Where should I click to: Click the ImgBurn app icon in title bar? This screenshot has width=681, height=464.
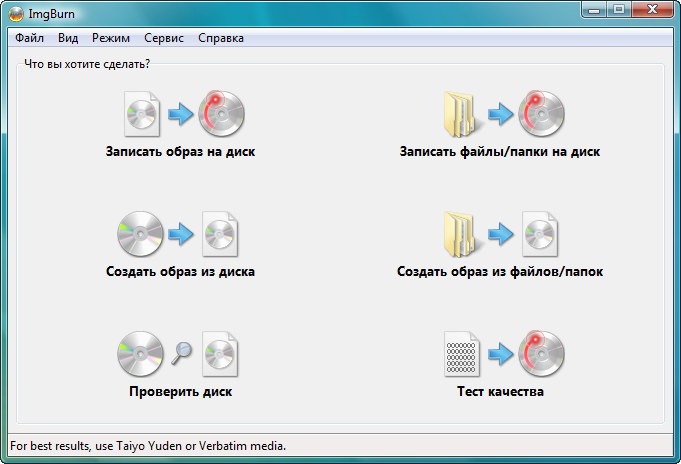coord(16,12)
